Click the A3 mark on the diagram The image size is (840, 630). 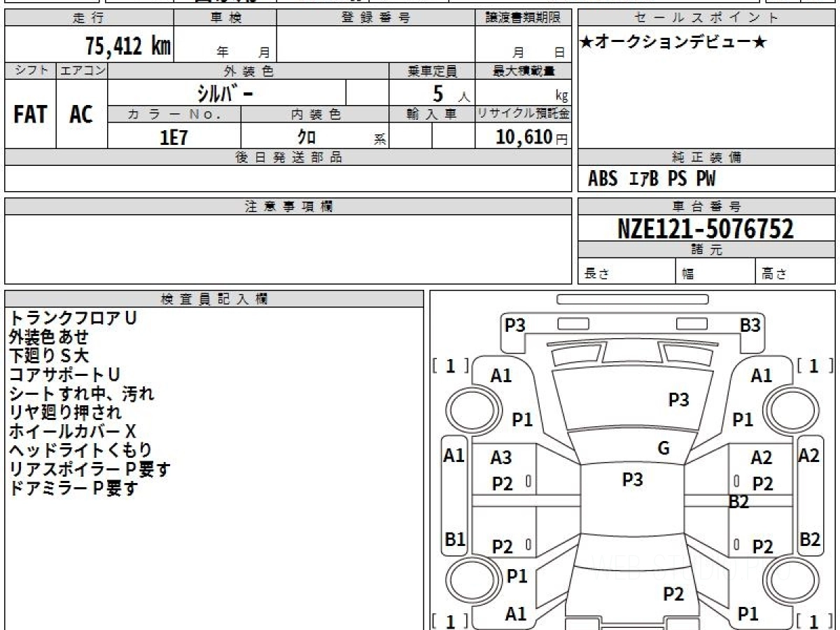pyautogui.click(x=501, y=458)
